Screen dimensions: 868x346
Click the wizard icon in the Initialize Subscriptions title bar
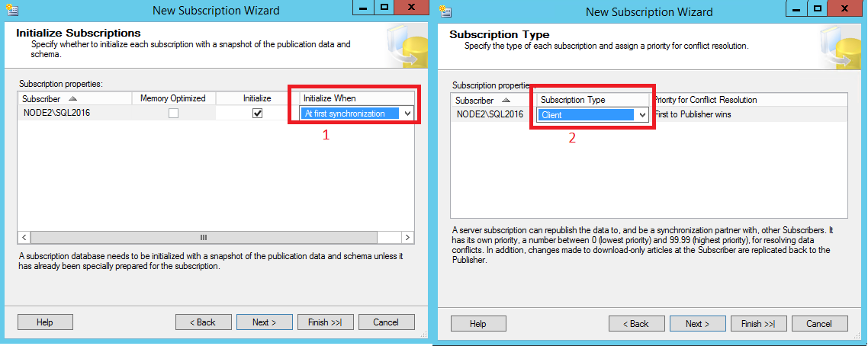[9, 10]
